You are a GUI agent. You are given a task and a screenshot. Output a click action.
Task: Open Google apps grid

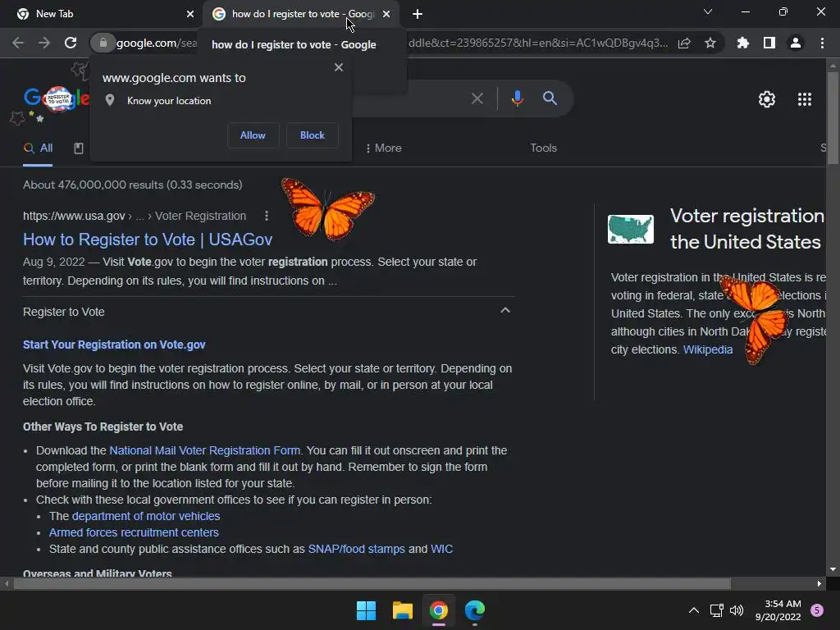[x=805, y=99]
